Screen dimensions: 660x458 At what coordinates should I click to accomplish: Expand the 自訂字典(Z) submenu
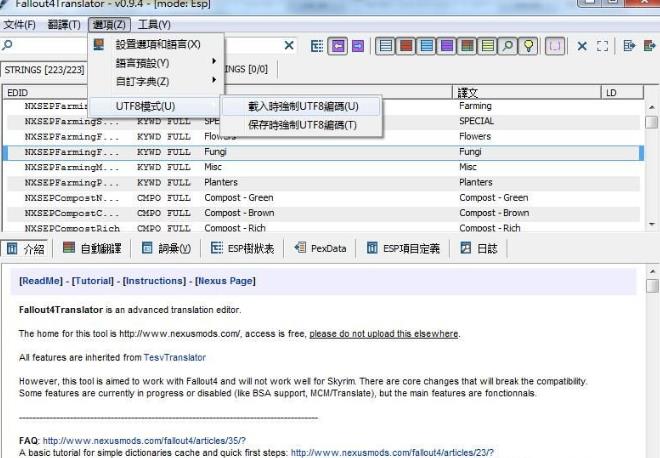pyautogui.click(x=156, y=81)
